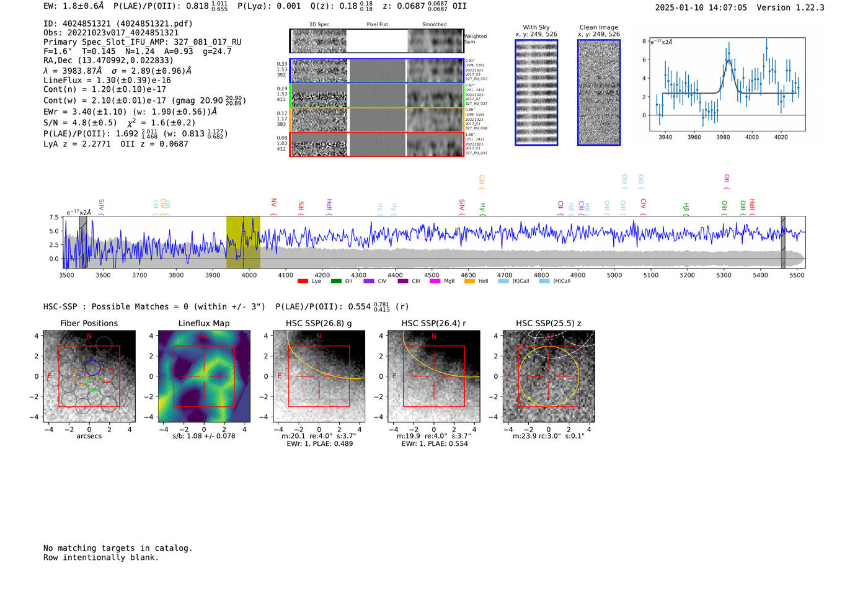The width and height of the screenshot is (868, 591).
Task: Click the '2D Spec' column header
Action: (319, 25)
